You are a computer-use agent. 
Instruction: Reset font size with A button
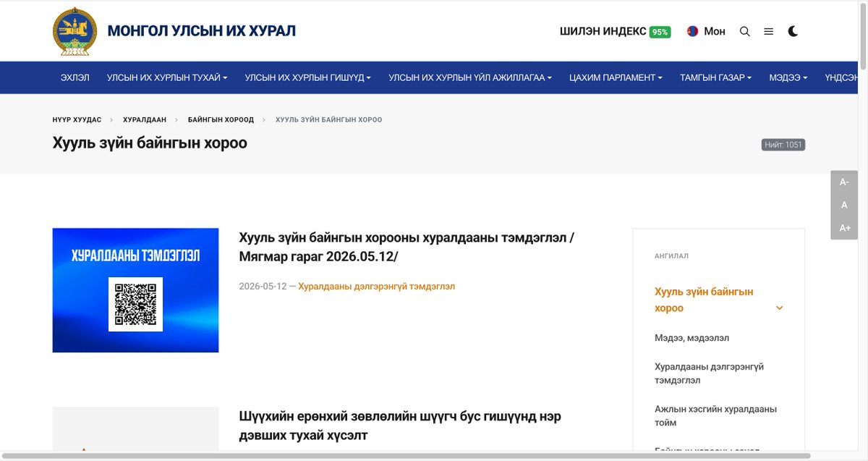pyautogui.click(x=844, y=206)
